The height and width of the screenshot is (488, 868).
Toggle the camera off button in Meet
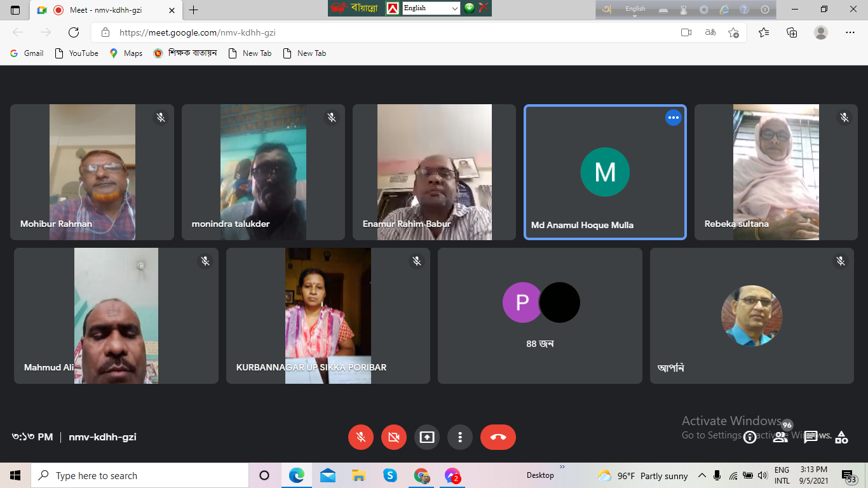(x=394, y=437)
